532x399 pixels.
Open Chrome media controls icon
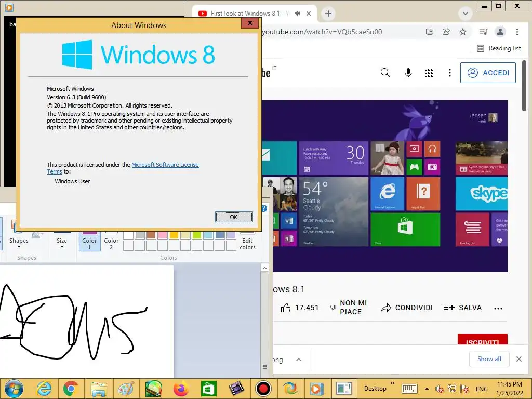coord(483,32)
